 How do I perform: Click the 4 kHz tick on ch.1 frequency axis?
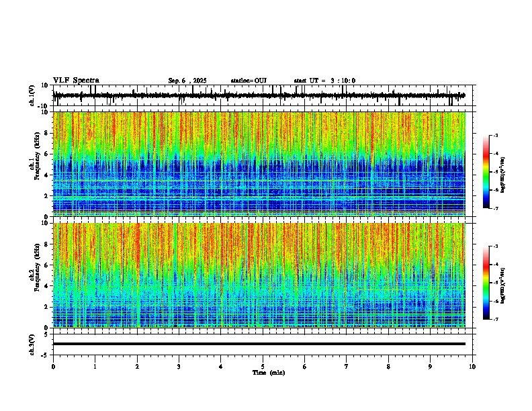pos(46,175)
